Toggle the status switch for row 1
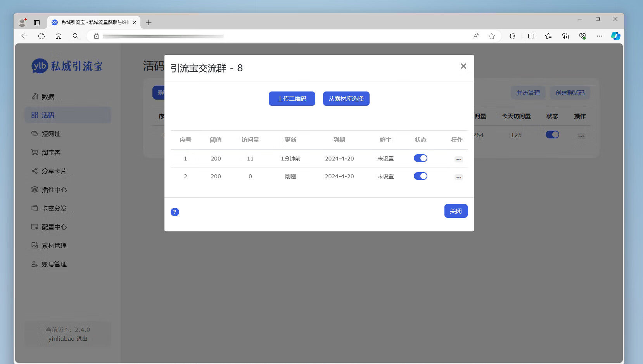Screen dimensions: 643x364 pyautogui.click(x=420, y=158)
